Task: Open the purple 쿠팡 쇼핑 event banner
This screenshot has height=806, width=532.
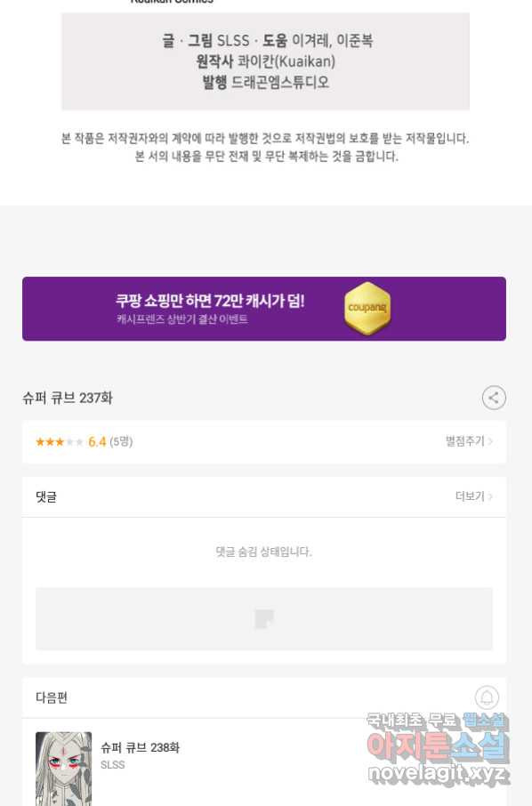Action: point(264,309)
